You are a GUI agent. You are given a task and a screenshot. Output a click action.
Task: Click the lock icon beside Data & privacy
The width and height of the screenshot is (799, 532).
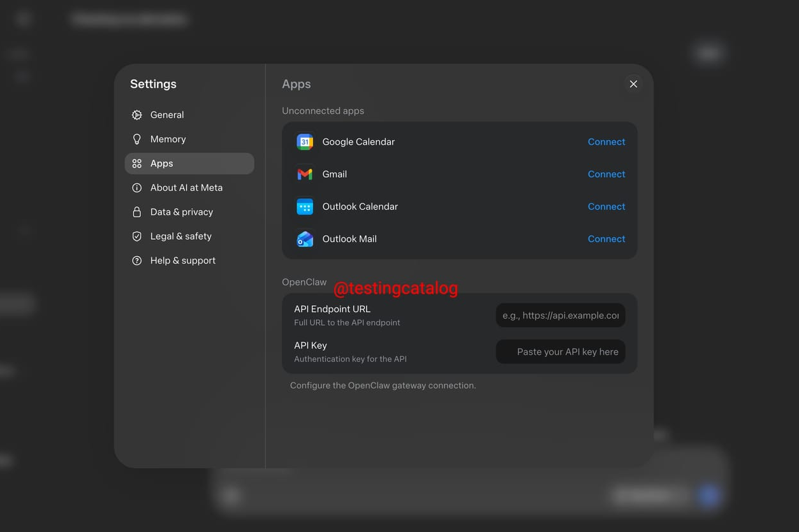click(x=136, y=212)
